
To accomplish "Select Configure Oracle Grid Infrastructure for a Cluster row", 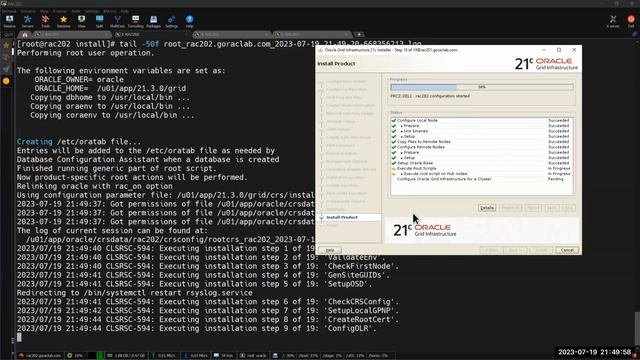I will pyautogui.click(x=481, y=179).
